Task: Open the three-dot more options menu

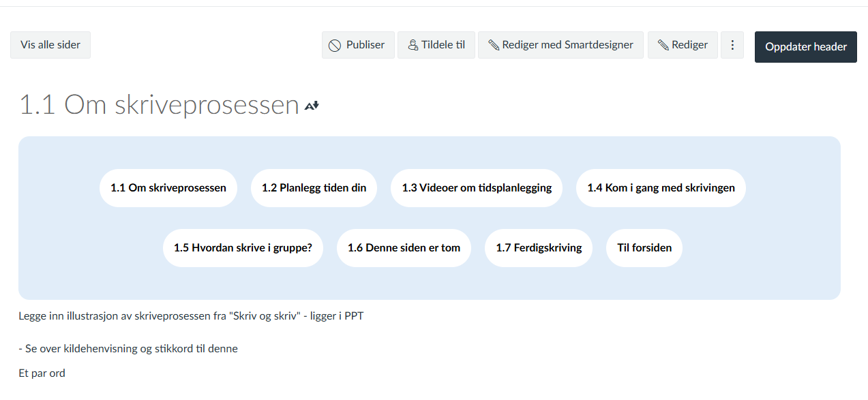Action: (732, 45)
